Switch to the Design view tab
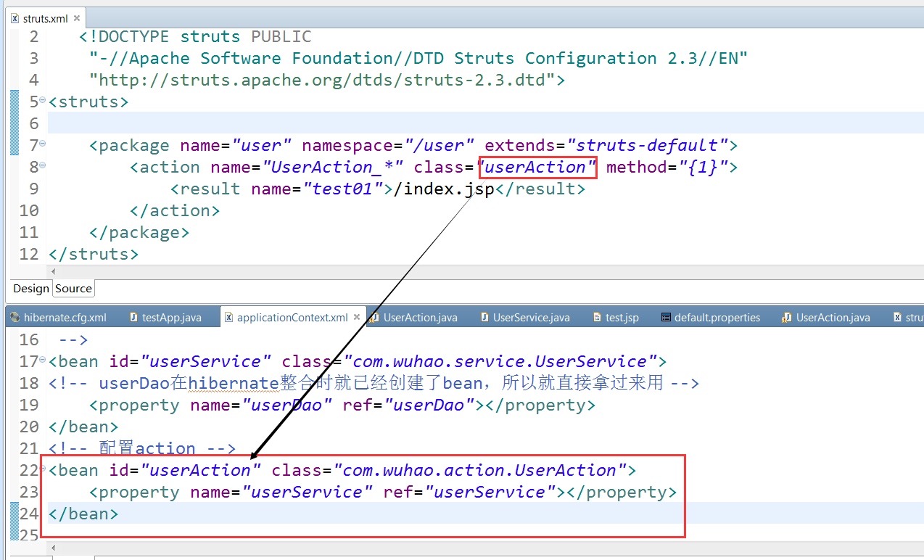924x560 pixels. point(31,289)
